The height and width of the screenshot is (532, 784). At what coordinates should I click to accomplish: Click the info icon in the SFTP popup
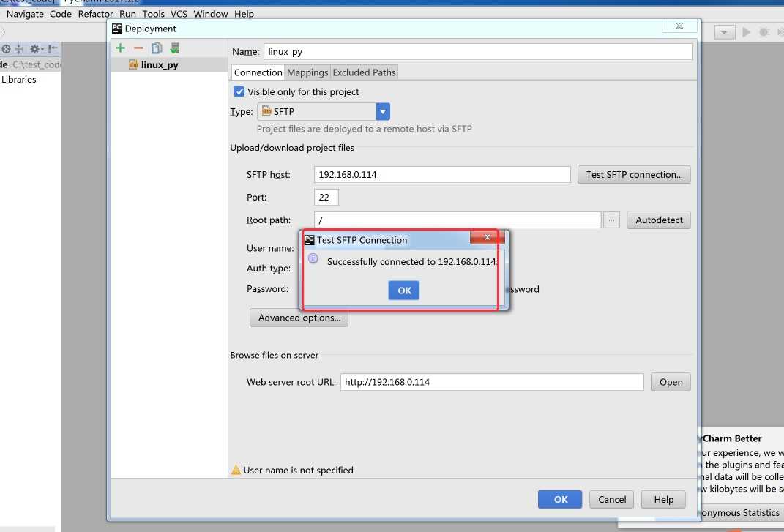pos(313,258)
